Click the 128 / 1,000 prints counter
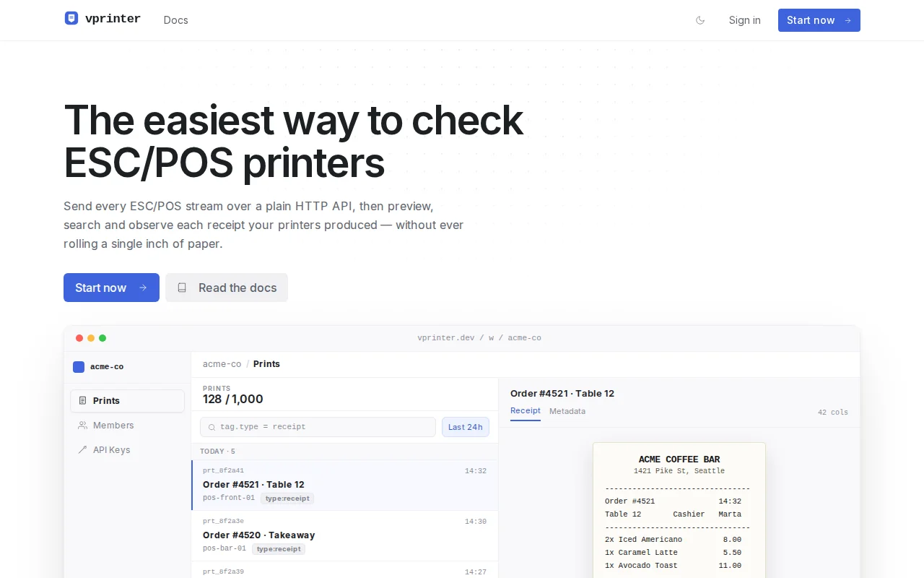 coord(233,400)
